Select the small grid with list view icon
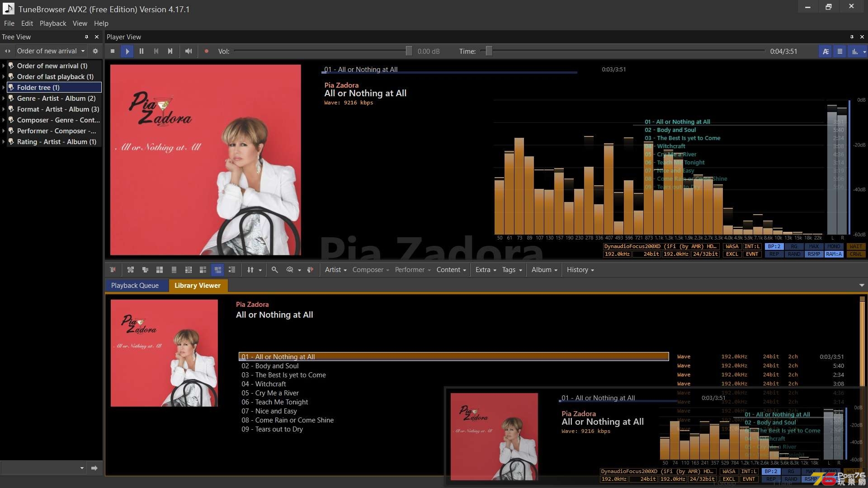Viewport: 868px width, 488px height. click(189, 270)
